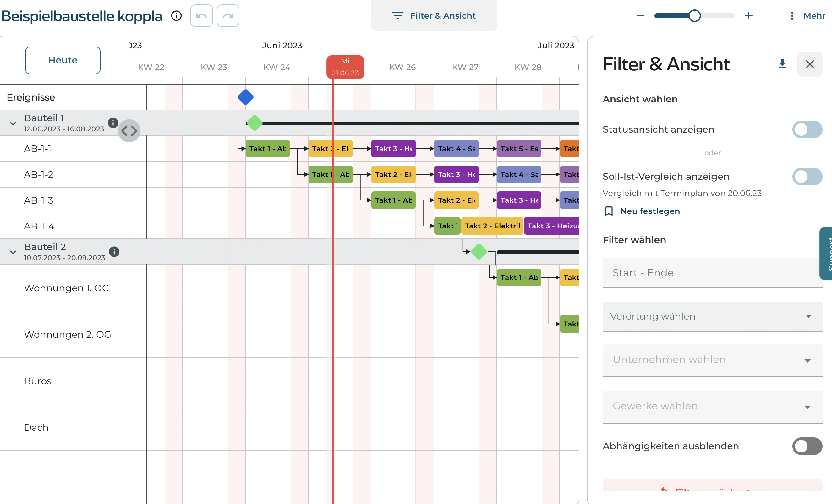Click the zoom slider handle
The image size is (832, 504).
pos(694,16)
